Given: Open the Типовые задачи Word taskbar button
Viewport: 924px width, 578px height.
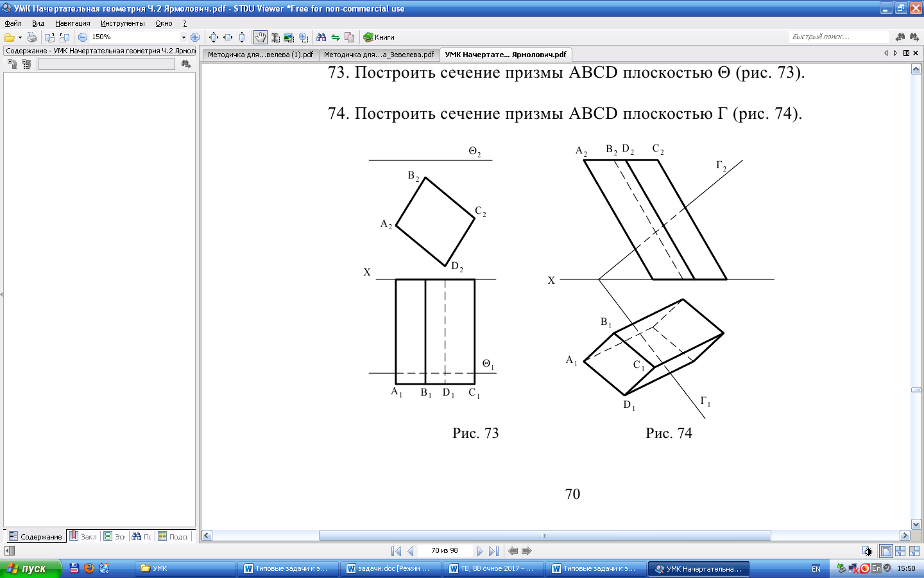Looking at the screenshot, I should [x=286, y=568].
